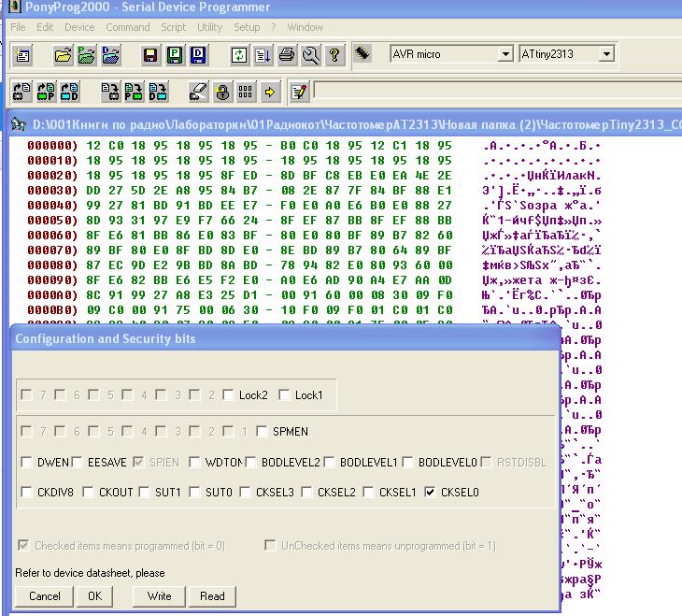The width and height of the screenshot is (682, 616).
Task: Check the BODLEVEL0 checkbox
Action: 407,462
